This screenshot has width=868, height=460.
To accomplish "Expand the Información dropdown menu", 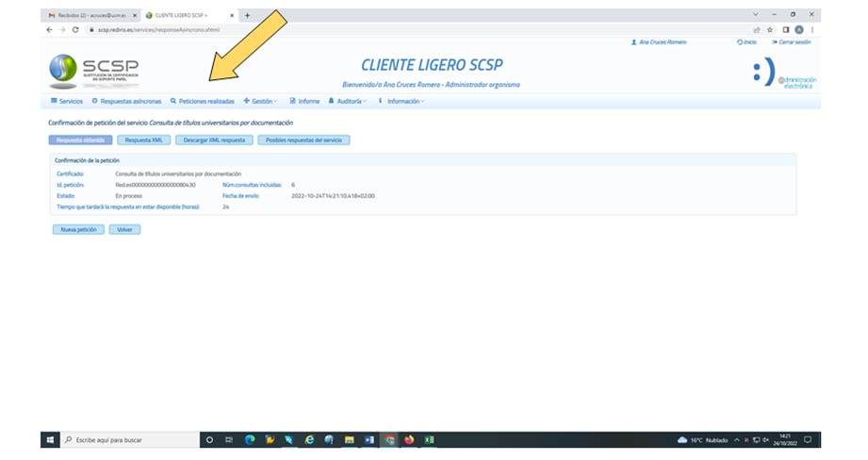I will [401, 101].
